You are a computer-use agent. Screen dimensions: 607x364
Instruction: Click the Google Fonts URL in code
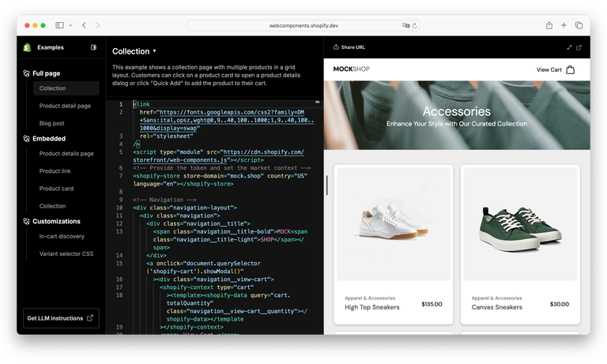pyautogui.click(x=227, y=120)
